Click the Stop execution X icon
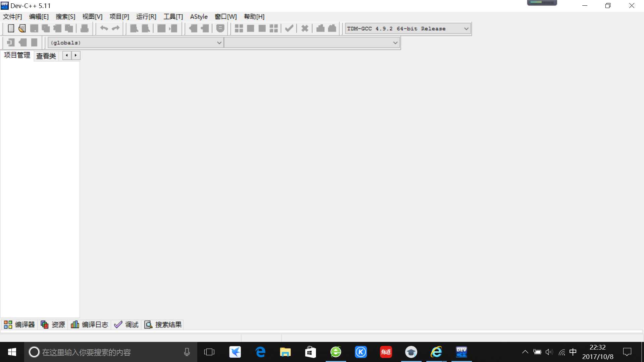This screenshot has height=362, width=644. coord(305,28)
